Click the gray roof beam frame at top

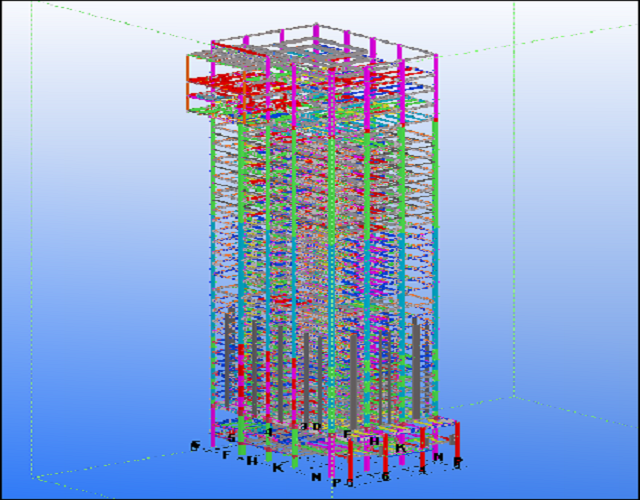pyautogui.click(x=260, y=43)
